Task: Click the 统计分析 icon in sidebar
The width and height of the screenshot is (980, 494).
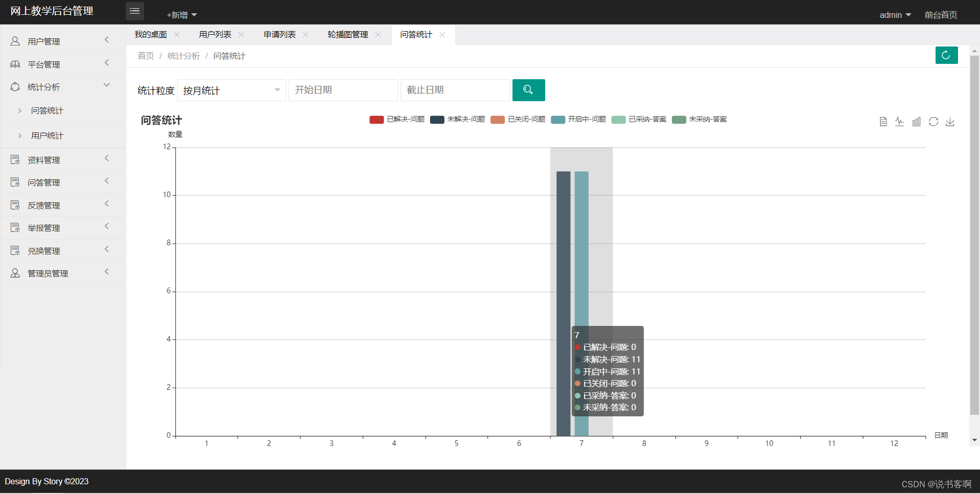Action: pyautogui.click(x=15, y=87)
